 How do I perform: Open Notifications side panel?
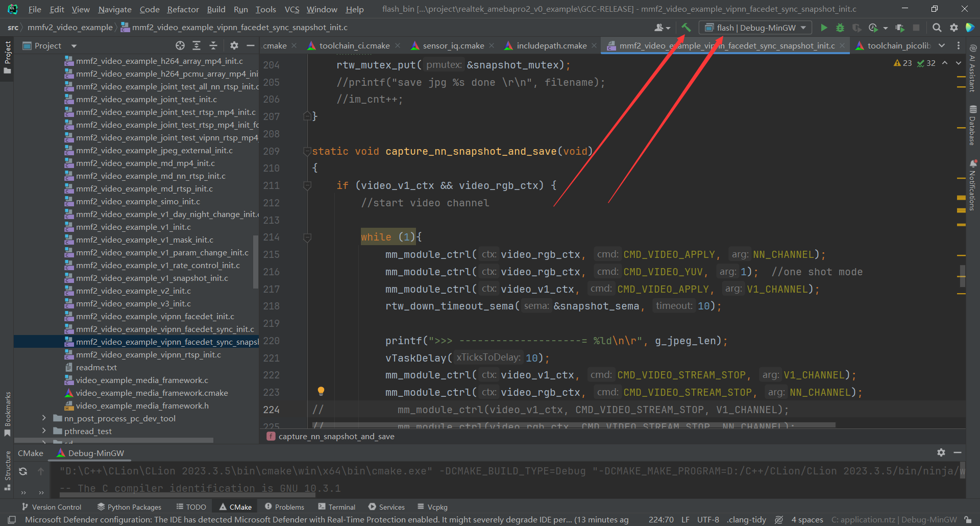pyautogui.click(x=973, y=185)
